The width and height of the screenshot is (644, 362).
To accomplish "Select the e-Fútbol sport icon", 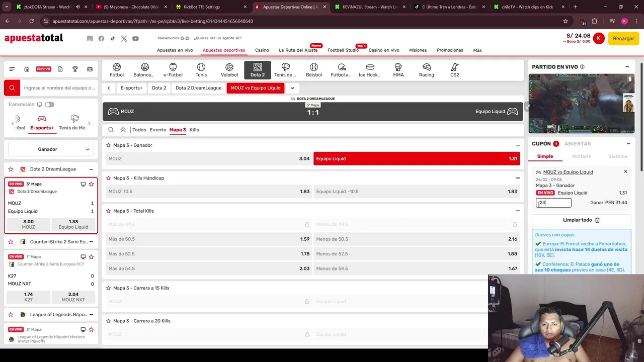I will 173,70.
